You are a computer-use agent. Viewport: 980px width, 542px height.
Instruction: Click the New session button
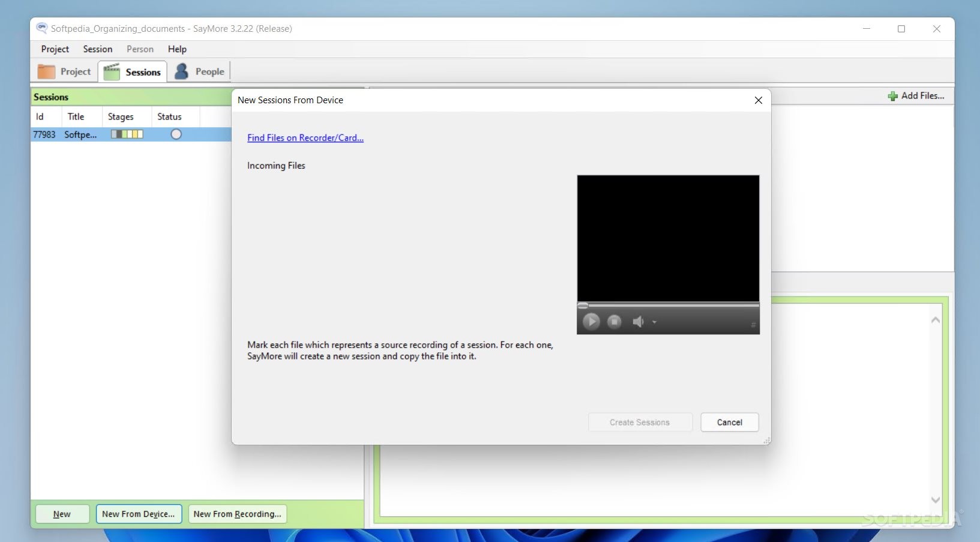point(62,514)
